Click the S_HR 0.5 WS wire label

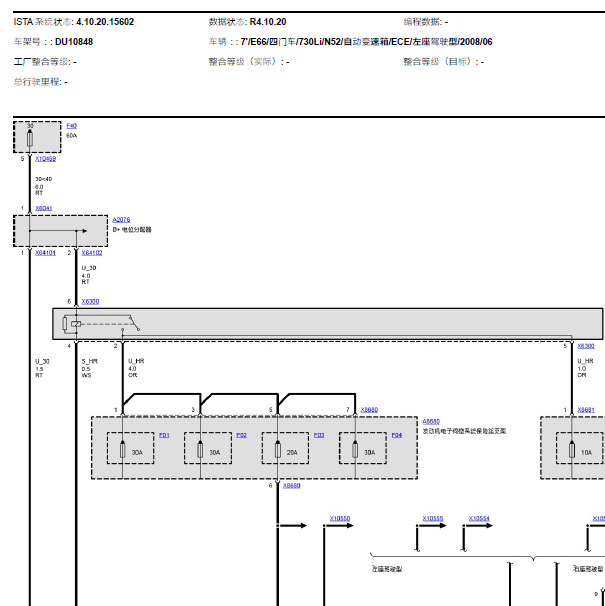(x=90, y=368)
